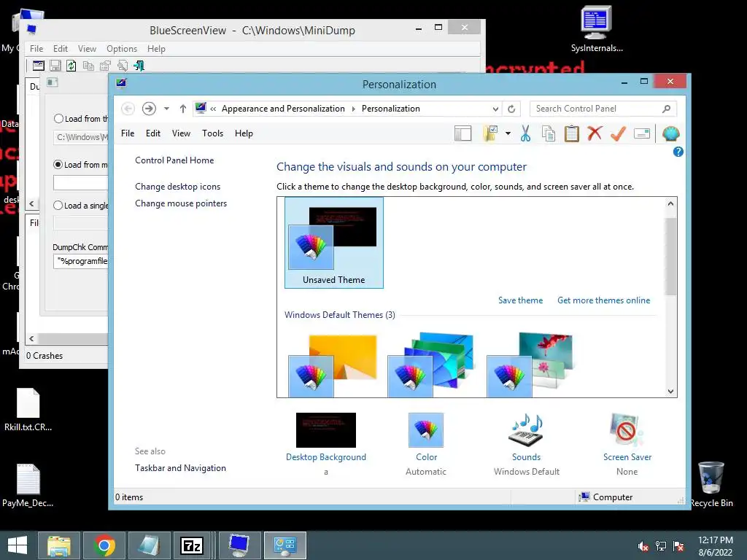Open the Tools menu in Personalization
This screenshot has height=560, width=747.
coord(212,133)
